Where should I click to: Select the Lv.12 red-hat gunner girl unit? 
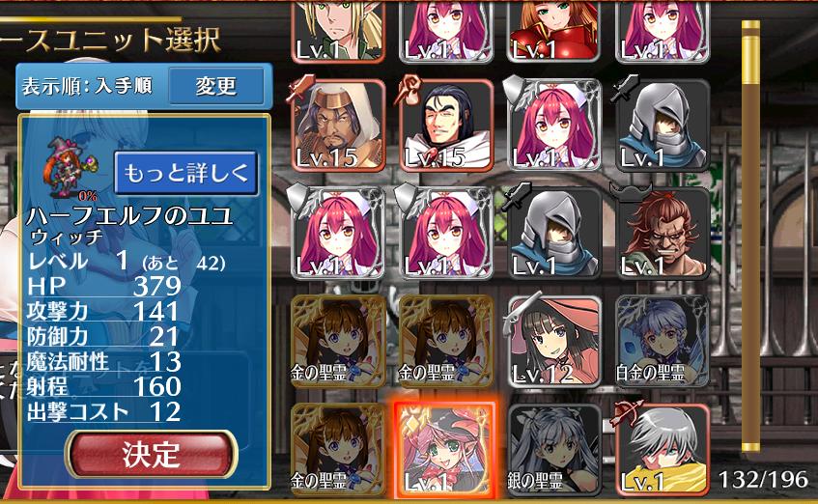(x=554, y=341)
